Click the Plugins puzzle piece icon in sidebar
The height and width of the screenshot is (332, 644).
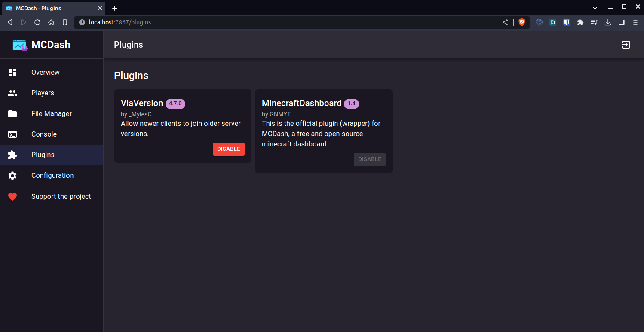tap(12, 155)
